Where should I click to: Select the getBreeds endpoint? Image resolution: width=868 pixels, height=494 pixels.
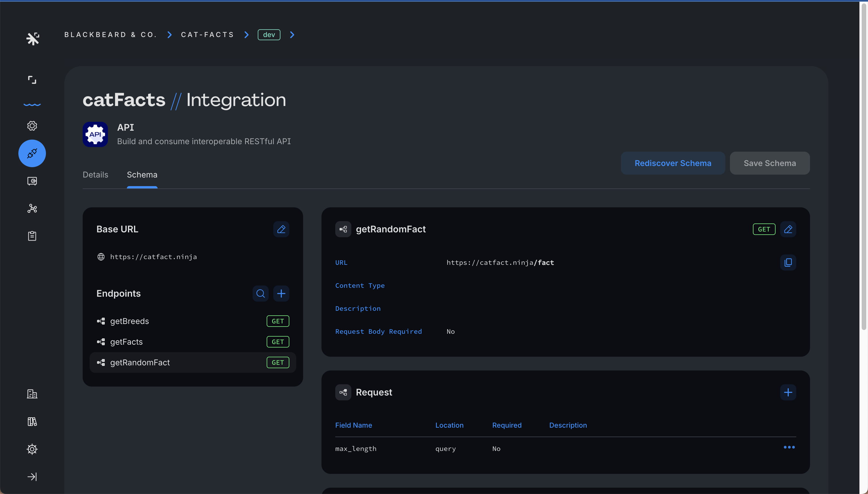coord(193,321)
